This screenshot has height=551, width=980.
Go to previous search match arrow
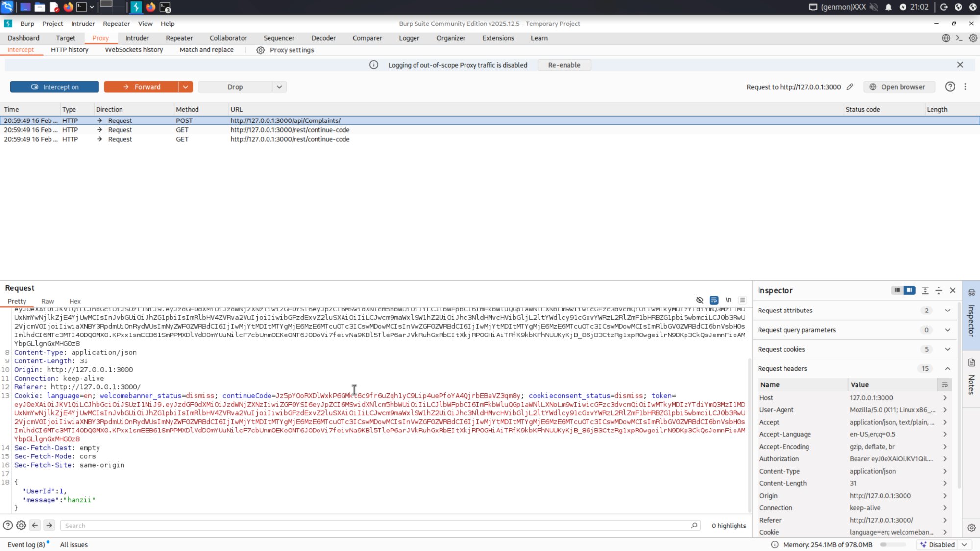tap(35, 525)
